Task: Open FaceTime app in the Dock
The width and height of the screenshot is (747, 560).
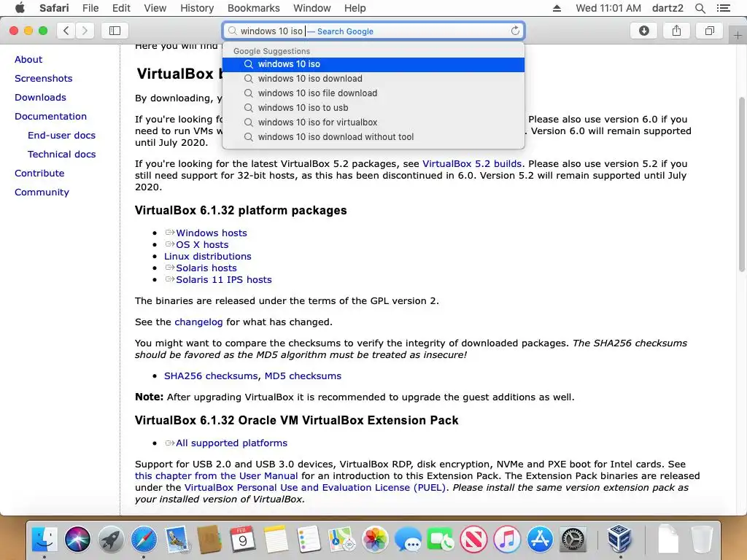Action: (x=441, y=539)
